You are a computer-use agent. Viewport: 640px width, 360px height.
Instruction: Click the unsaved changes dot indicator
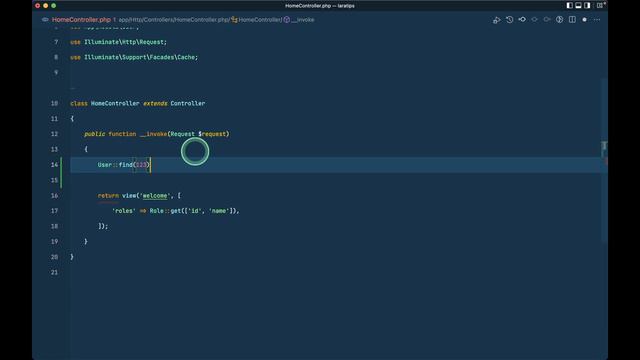point(584,20)
